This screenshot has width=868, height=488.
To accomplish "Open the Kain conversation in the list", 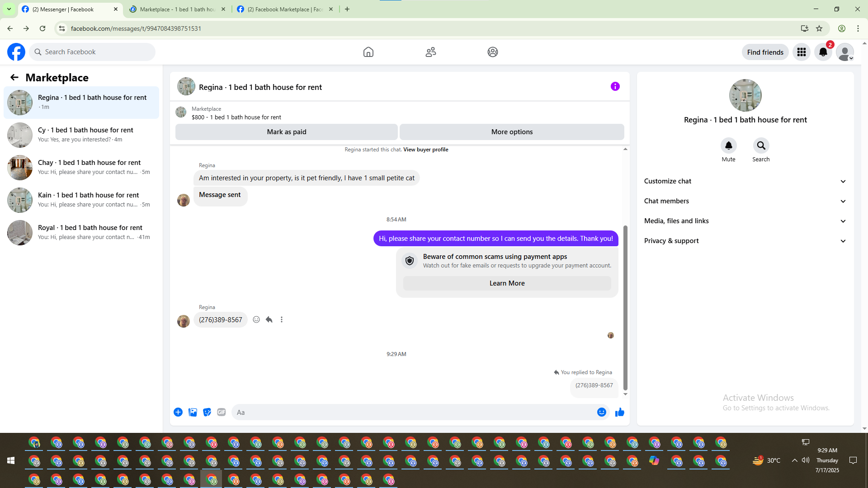I will 81,200.
